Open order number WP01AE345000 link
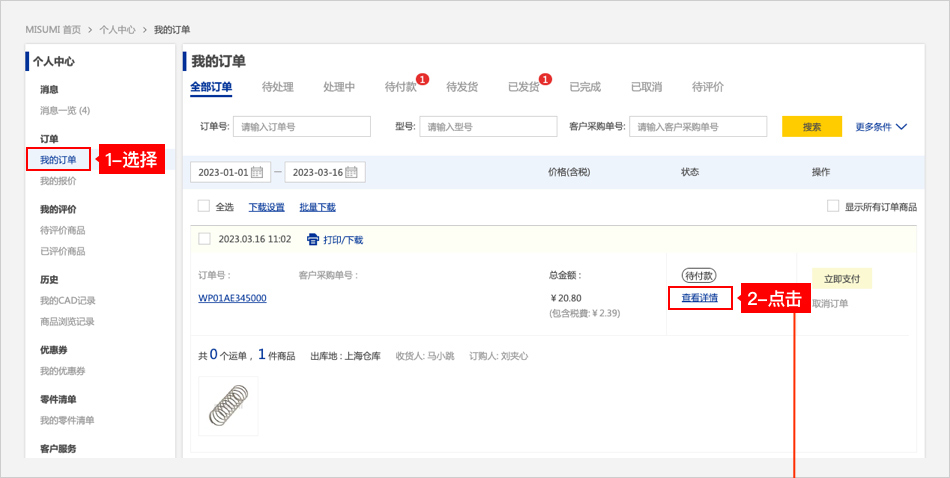The height and width of the screenshot is (478, 950). (x=232, y=298)
